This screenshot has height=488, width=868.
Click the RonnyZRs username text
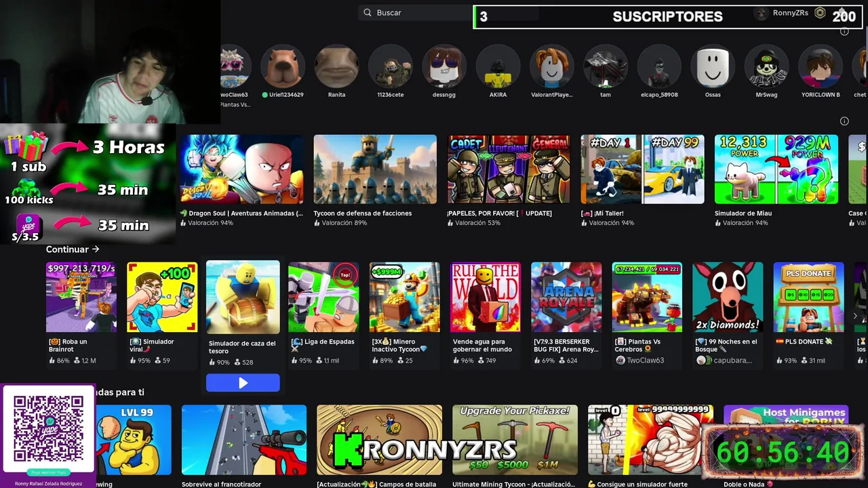(790, 13)
